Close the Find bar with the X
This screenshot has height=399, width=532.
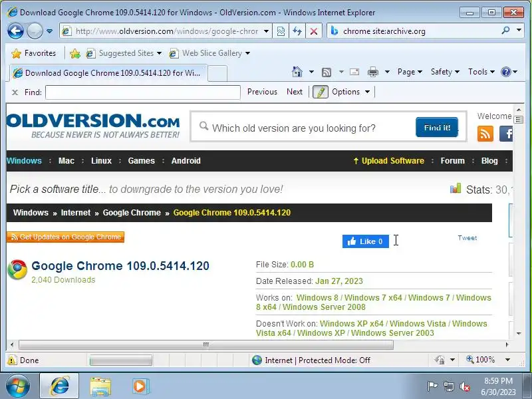click(x=15, y=92)
